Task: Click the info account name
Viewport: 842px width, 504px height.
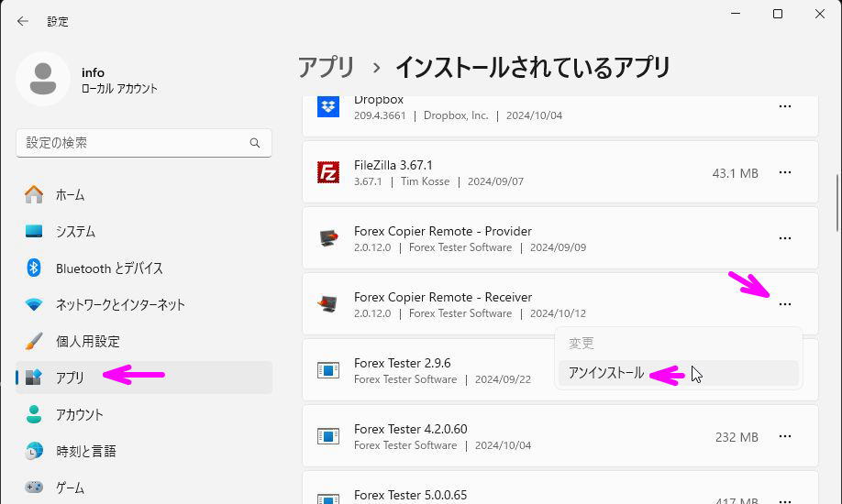Action: [x=93, y=72]
